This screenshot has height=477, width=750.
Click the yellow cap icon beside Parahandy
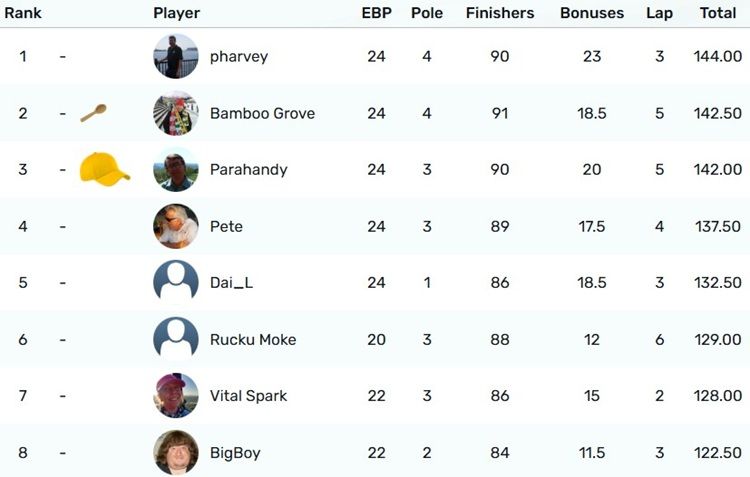(104, 169)
